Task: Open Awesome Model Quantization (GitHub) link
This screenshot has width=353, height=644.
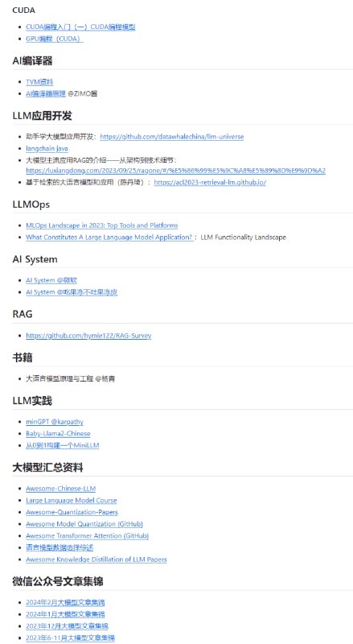Action: 84,524
